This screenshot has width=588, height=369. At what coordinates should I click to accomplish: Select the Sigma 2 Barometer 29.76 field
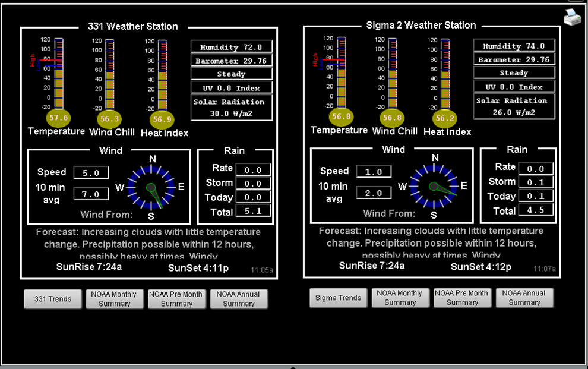514,59
